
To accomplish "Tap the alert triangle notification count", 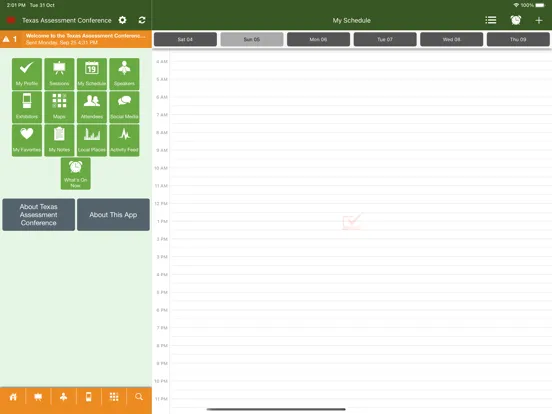I will pos(10,39).
